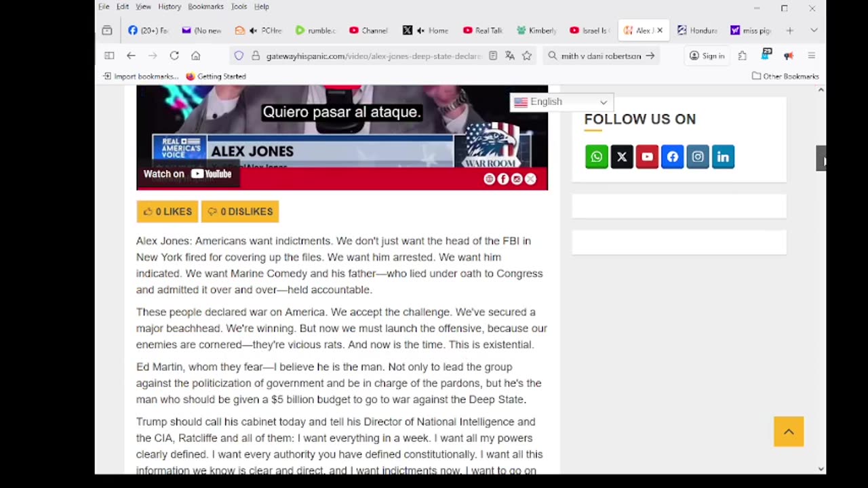The height and width of the screenshot is (488, 868).
Task: Open WhatsApp follow icon
Action: (x=597, y=157)
